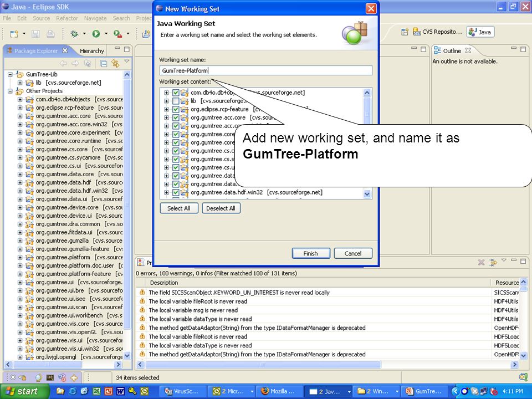Viewport: 532px width, 399px height.
Task: Minimize the Package Explorer view
Action: (x=117, y=49)
